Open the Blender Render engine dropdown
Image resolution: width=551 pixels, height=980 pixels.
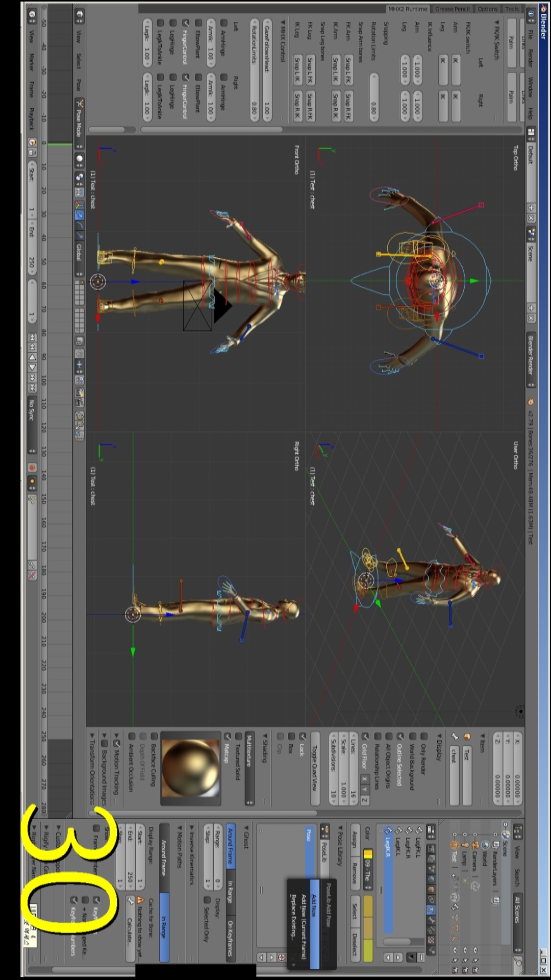point(531,360)
